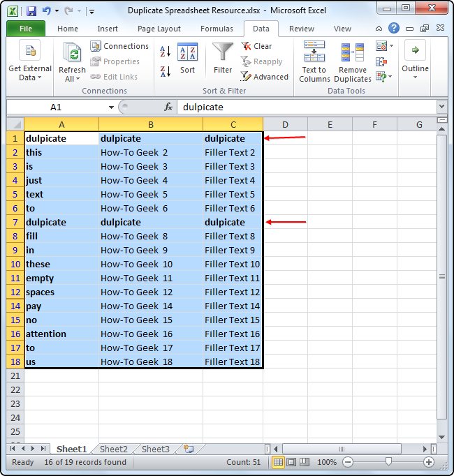Open the Excel application icon menu

[x=13, y=11]
